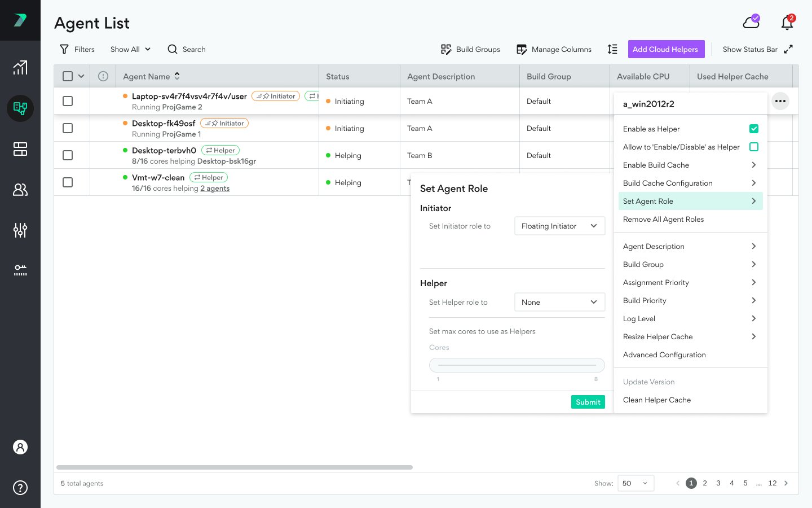Screen dimensions: 812x508
Task: Open the Helper role None dropdown
Action: click(560, 302)
